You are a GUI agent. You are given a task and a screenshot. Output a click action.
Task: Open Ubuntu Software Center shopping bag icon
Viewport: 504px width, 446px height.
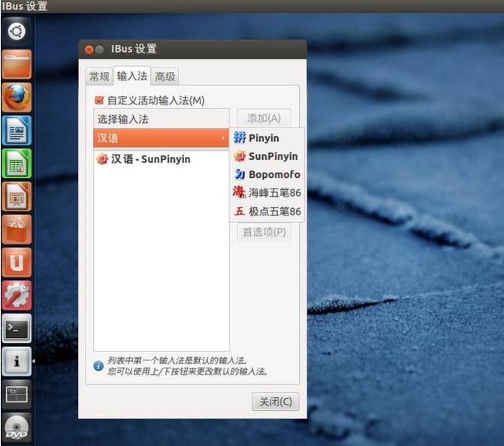(x=17, y=230)
